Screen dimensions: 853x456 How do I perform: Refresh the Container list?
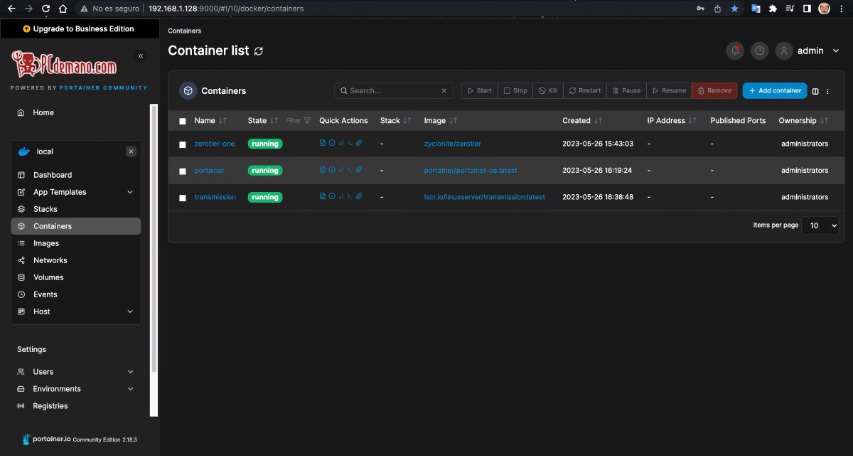pos(258,51)
